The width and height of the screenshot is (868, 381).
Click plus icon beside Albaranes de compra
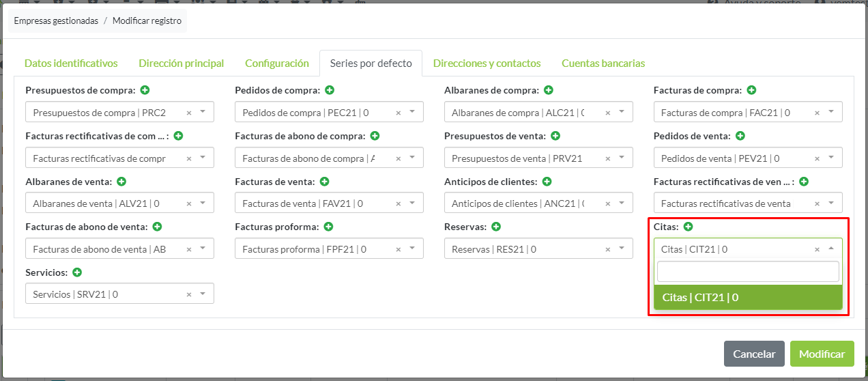[549, 90]
